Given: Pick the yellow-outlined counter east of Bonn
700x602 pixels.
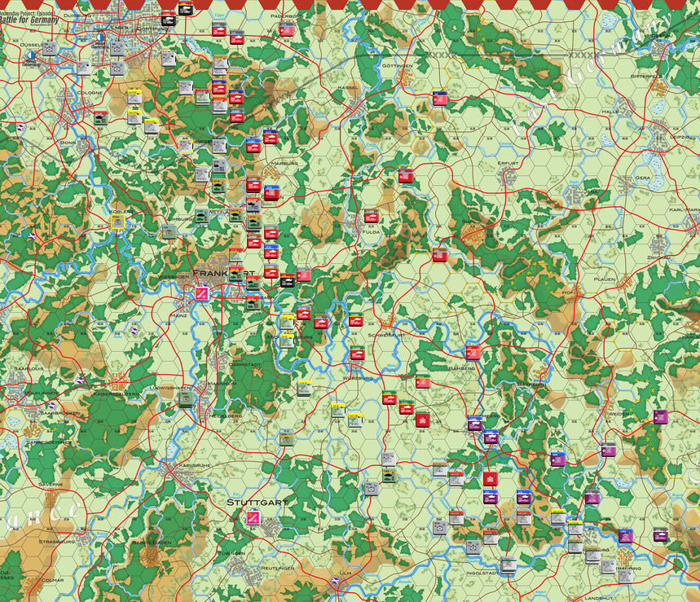Looking at the screenshot, I should pyautogui.click(x=185, y=146).
